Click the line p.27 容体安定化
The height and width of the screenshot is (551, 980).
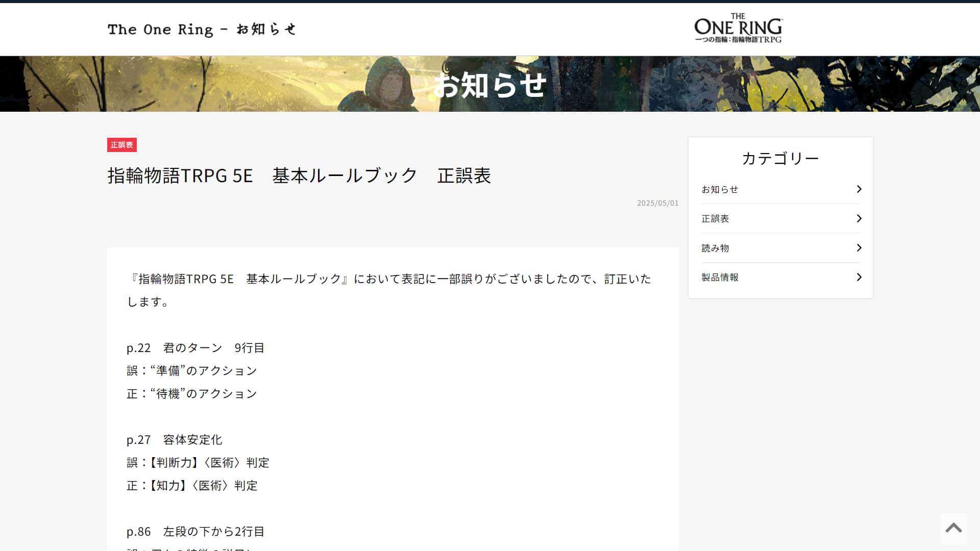175,440
